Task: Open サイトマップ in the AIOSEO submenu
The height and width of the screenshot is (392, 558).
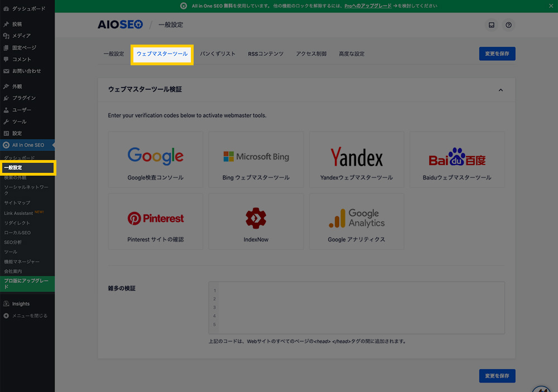Action: [17, 203]
